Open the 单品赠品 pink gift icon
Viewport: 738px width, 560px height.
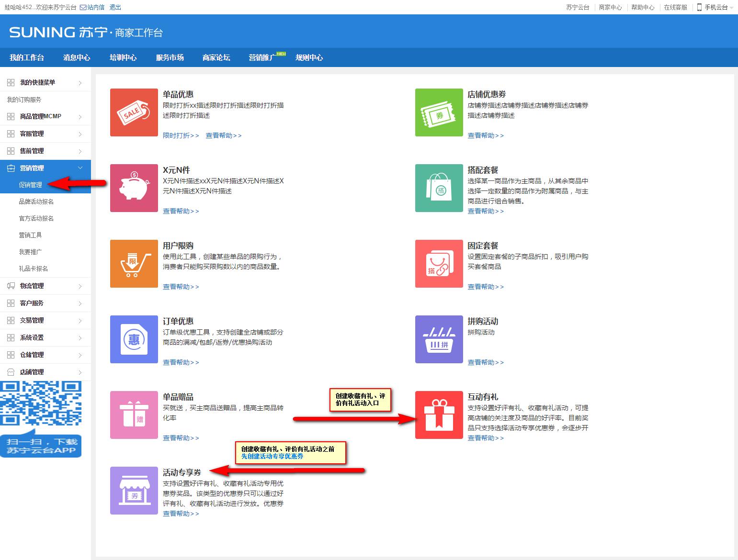click(x=134, y=415)
